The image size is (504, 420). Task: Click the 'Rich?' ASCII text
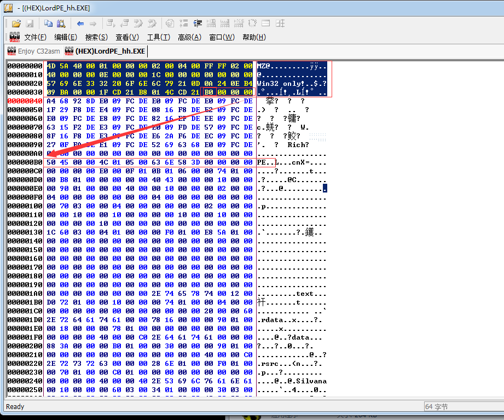click(x=298, y=145)
